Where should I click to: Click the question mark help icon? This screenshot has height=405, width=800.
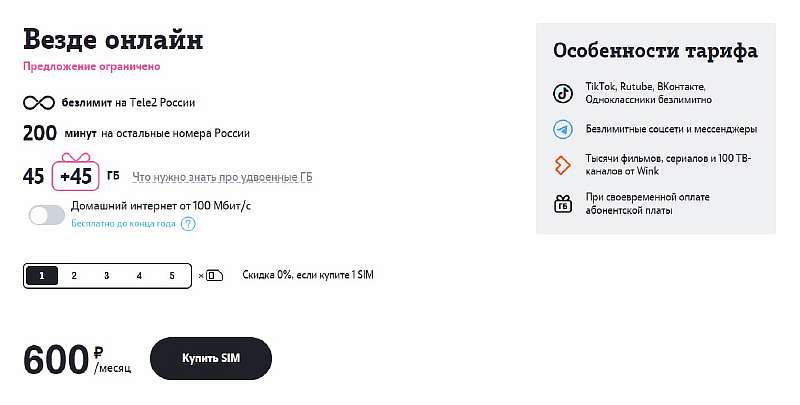pyautogui.click(x=188, y=224)
